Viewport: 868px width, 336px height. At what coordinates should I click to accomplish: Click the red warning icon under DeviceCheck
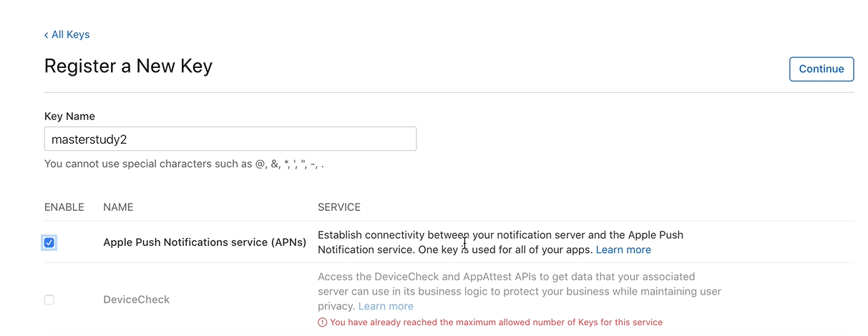pyautogui.click(x=323, y=322)
